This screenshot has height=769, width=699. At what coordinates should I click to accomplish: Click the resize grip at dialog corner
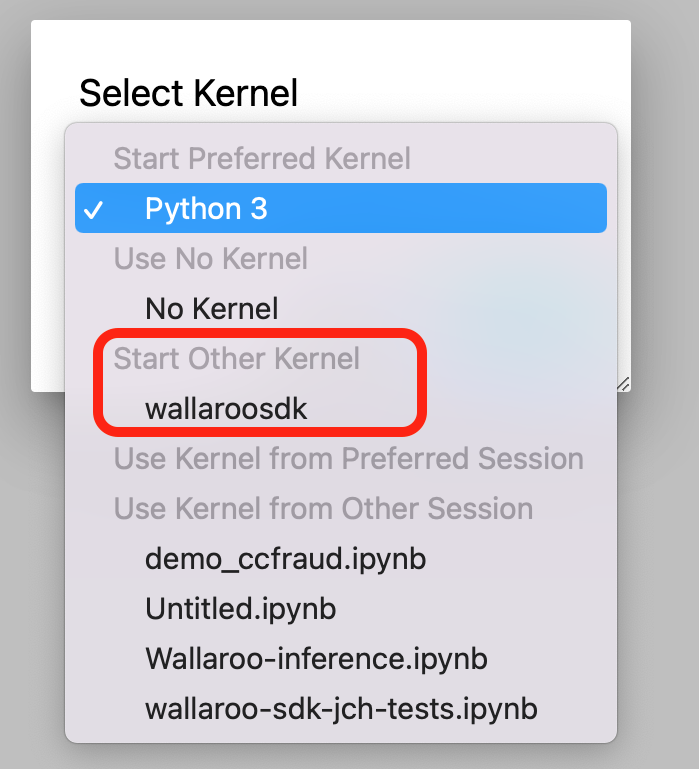(623, 384)
